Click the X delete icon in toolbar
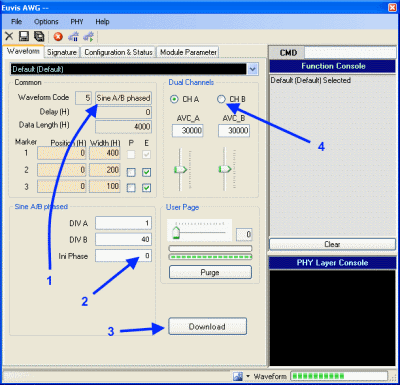This screenshot has height=385, width=400. [9, 36]
